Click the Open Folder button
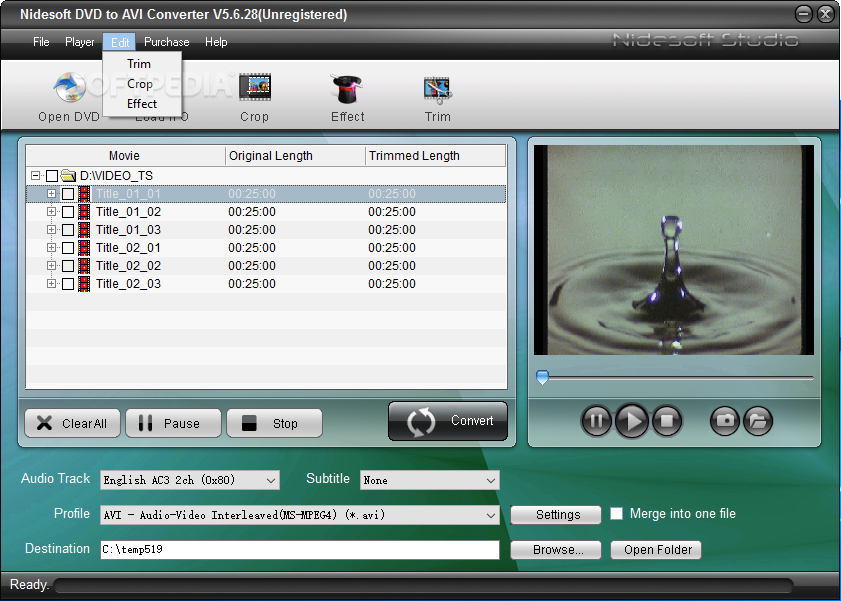Image resolution: width=841 pixels, height=601 pixels. coord(656,550)
